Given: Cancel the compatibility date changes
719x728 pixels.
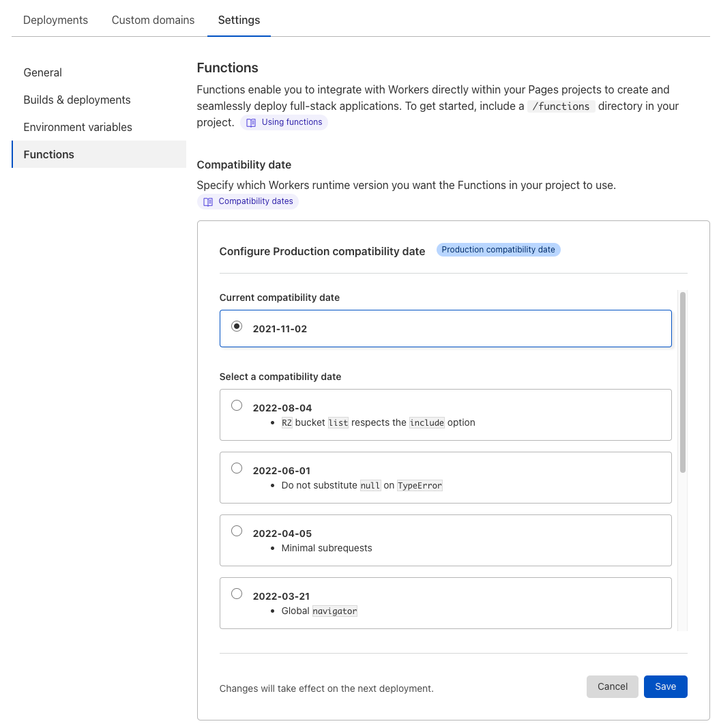Looking at the screenshot, I should tap(612, 686).
